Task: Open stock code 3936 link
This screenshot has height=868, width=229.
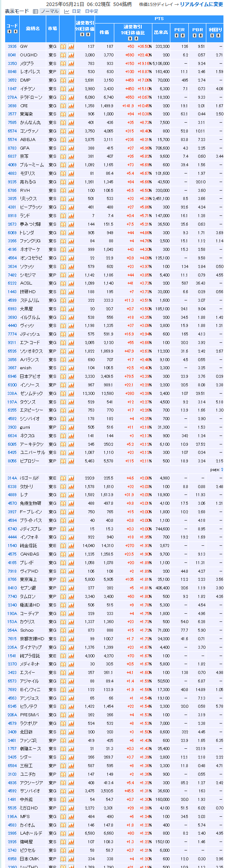Action: click(x=12, y=46)
